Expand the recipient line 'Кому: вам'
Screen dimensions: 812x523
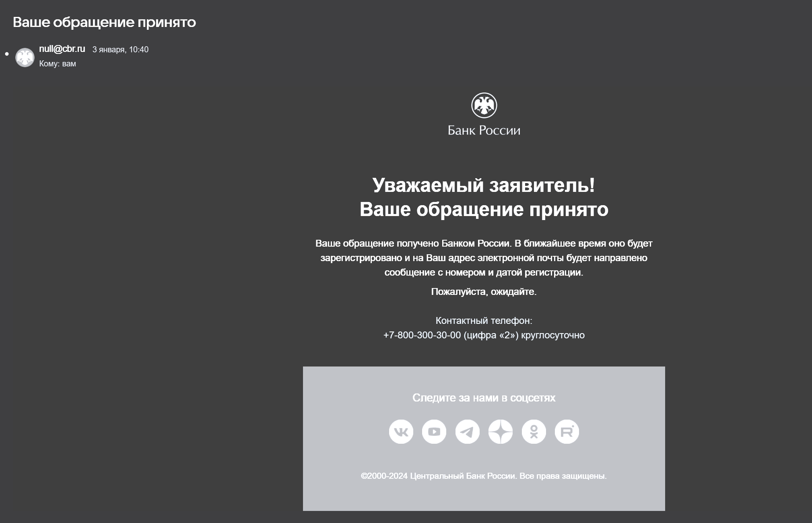tap(58, 64)
